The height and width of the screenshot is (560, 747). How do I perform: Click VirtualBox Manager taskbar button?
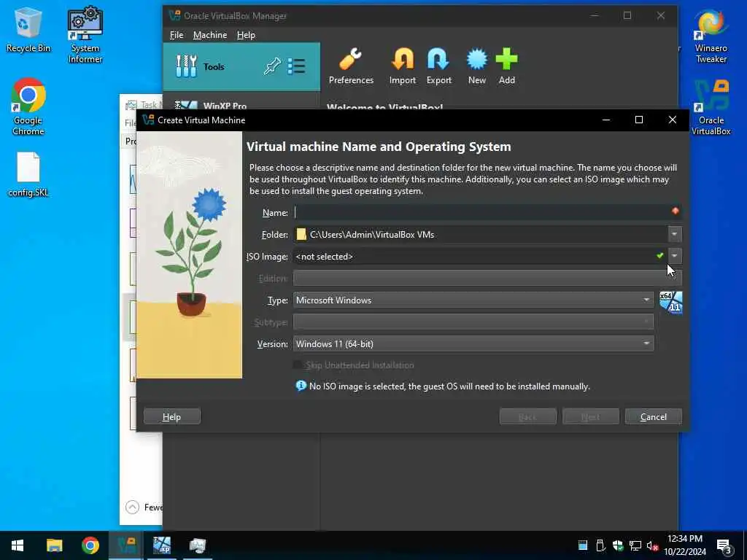pos(126,545)
